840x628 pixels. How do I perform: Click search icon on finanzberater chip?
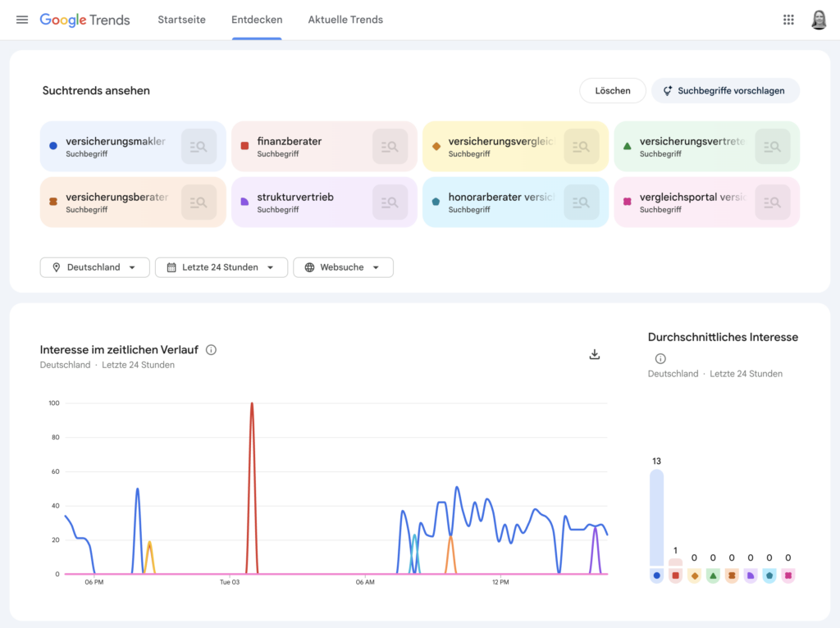pos(390,147)
